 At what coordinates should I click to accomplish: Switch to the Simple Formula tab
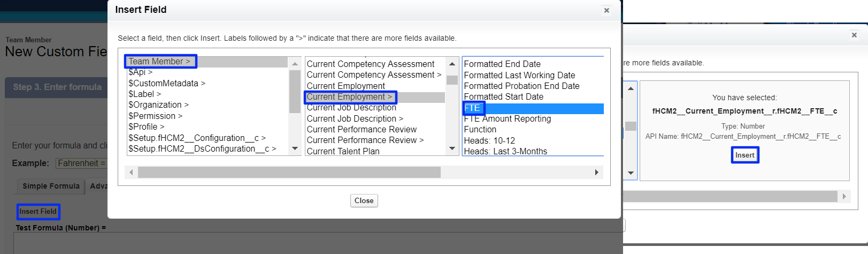click(x=51, y=186)
